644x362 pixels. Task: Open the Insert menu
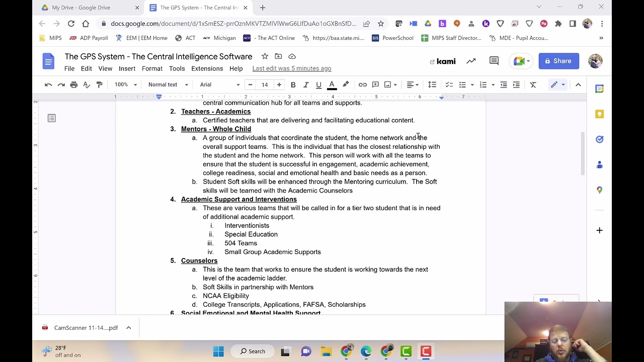point(127,68)
